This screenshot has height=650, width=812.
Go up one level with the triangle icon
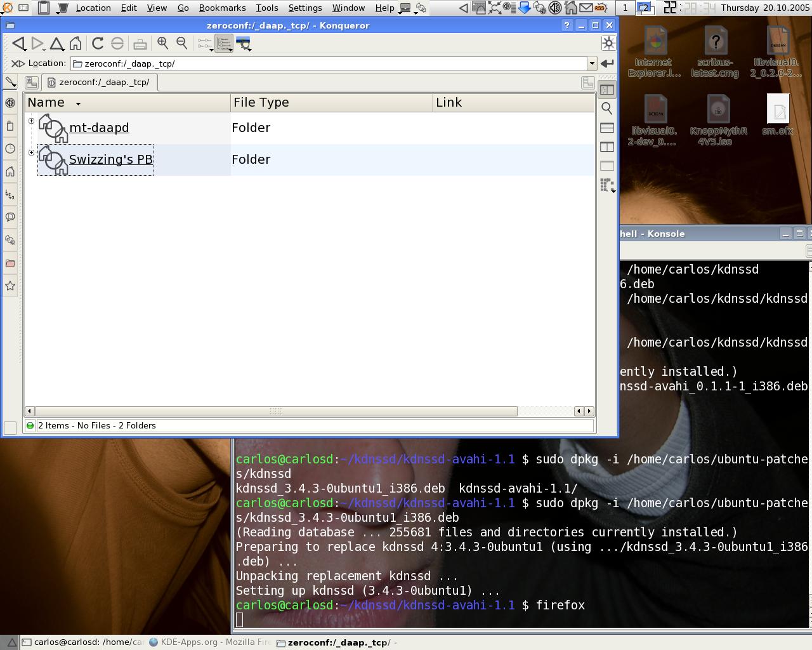pyautogui.click(x=56, y=43)
